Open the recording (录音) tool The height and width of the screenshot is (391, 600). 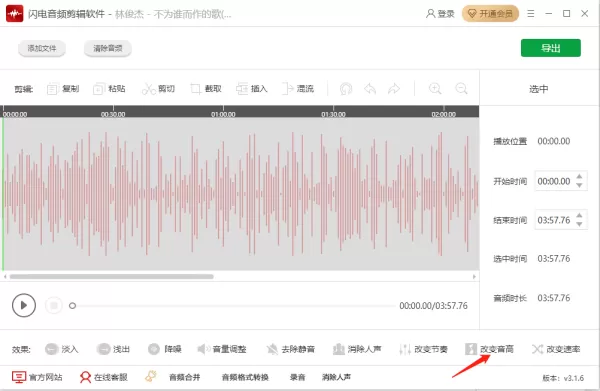tap(297, 377)
